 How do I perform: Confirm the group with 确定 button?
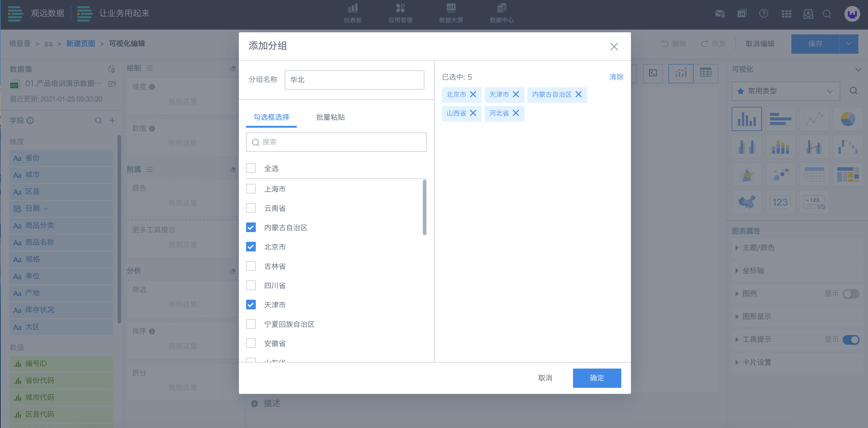(597, 378)
